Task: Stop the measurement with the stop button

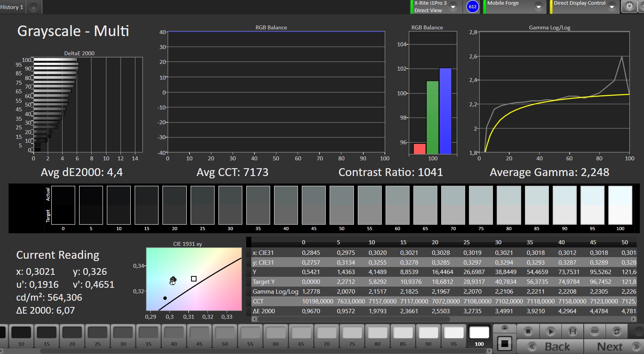Action: [x=528, y=332]
